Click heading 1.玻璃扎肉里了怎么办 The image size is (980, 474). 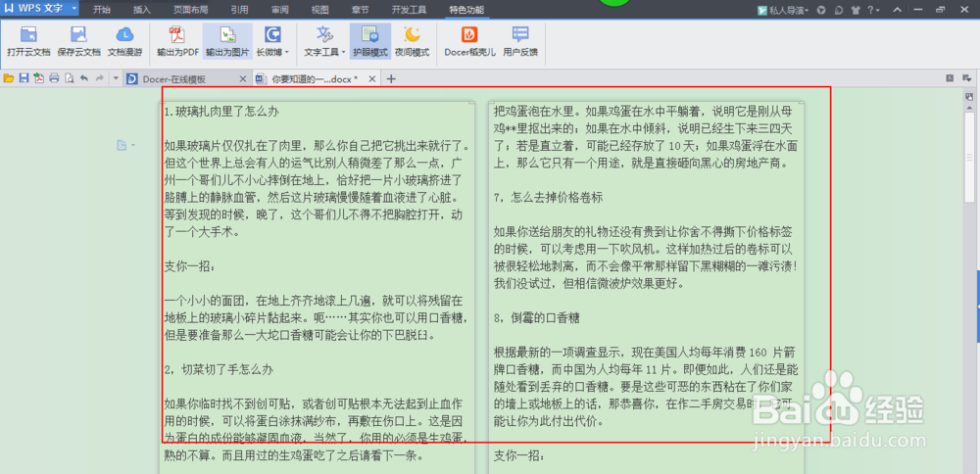coord(221,113)
